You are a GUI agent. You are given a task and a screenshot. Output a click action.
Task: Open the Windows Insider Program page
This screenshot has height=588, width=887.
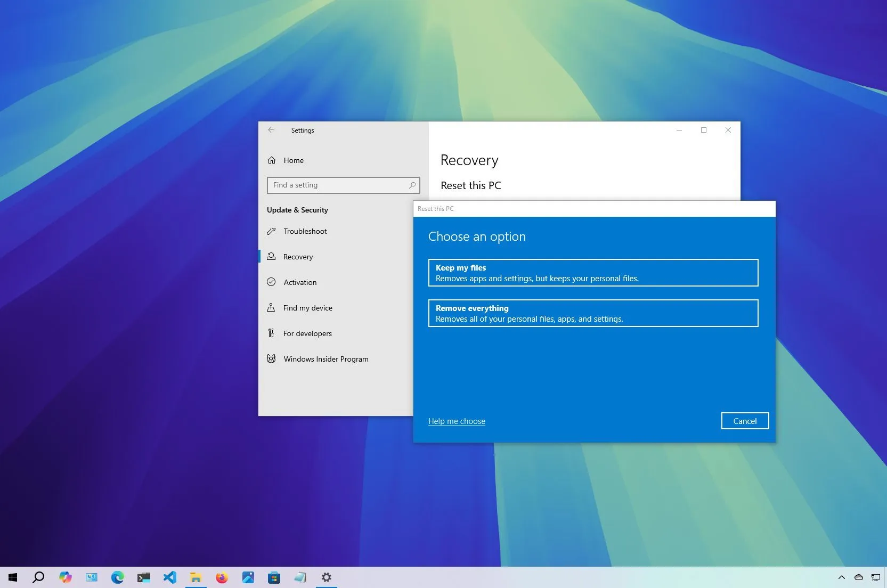(326, 359)
